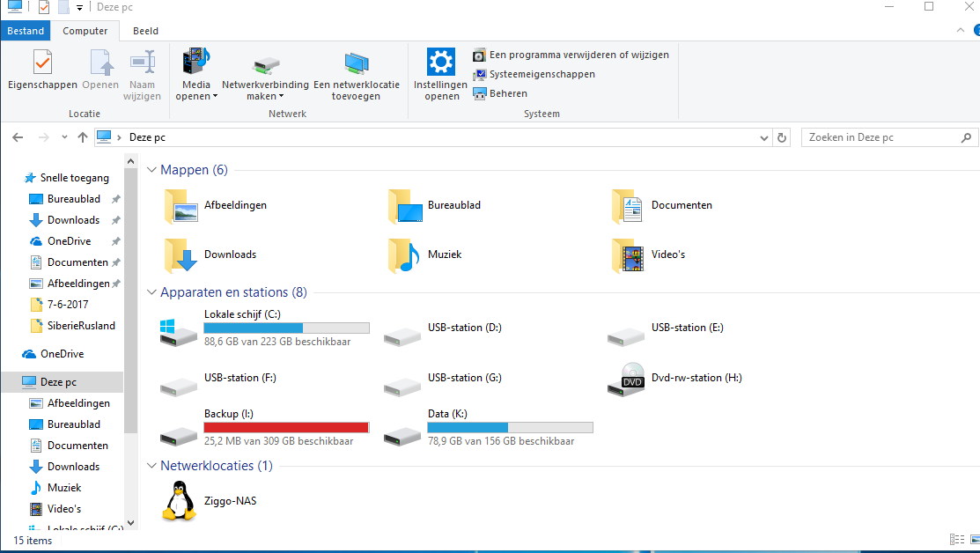
Task: Select Een netwerklocatie toevoegen icon
Action: click(357, 63)
